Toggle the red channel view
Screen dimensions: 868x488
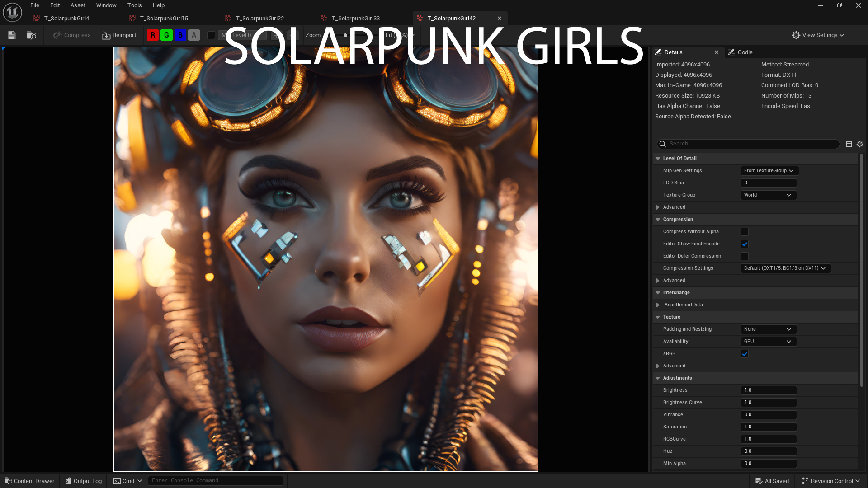pyautogui.click(x=153, y=35)
